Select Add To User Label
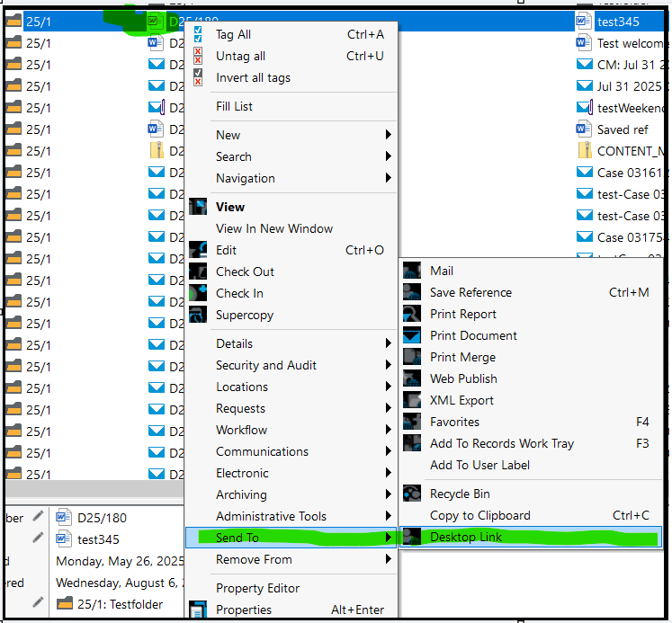This screenshot has width=672, height=623. click(532, 465)
